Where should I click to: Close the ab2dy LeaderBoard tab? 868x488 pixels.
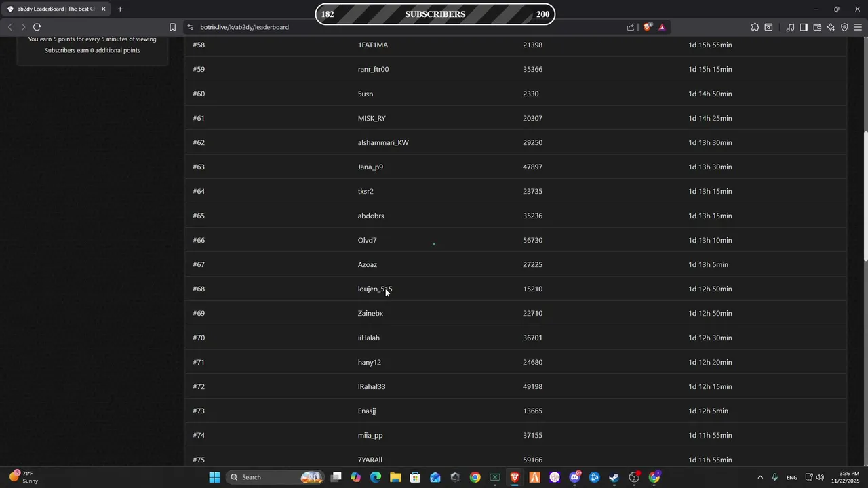(x=103, y=9)
